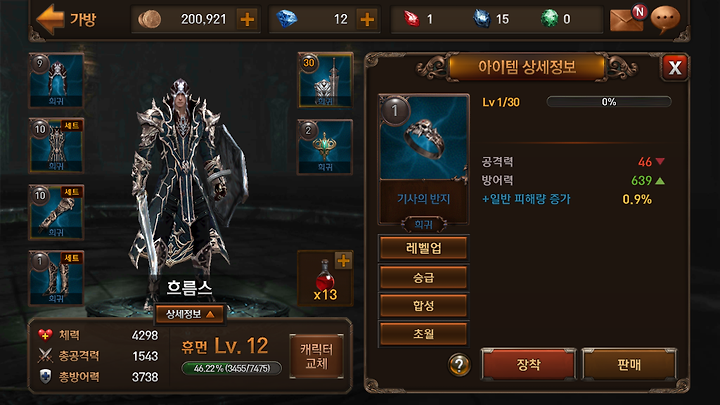This screenshot has width=720, height=405.
Task: Open the 레벨업 item menu option
Action: pos(423,248)
